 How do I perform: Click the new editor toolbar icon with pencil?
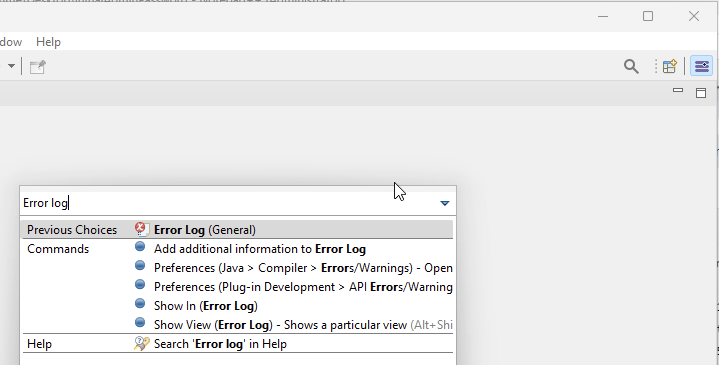[x=38, y=66]
